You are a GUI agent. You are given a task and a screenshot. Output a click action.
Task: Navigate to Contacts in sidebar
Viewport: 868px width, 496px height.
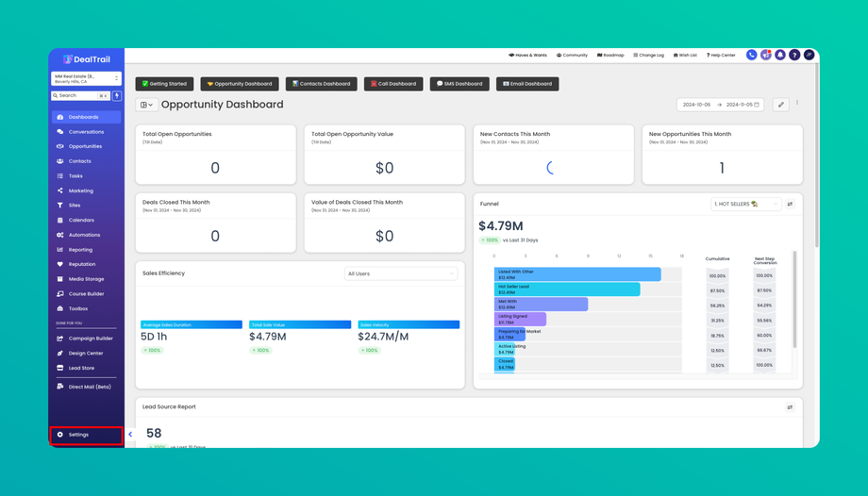(87, 161)
